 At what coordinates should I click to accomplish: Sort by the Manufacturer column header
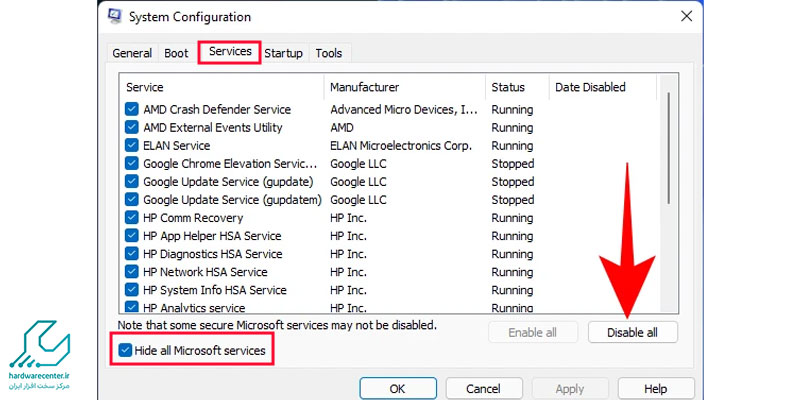click(x=405, y=87)
